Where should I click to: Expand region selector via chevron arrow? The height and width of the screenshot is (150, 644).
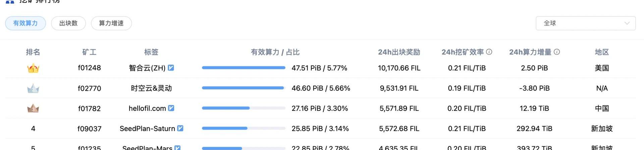tap(627, 23)
